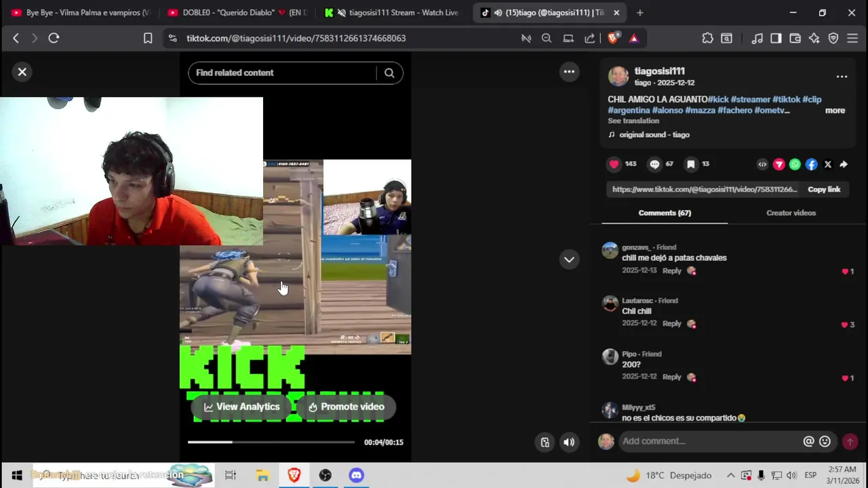Open Brave Wallet icon
The width and height of the screenshot is (868, 488).
[x=795, y=39]
